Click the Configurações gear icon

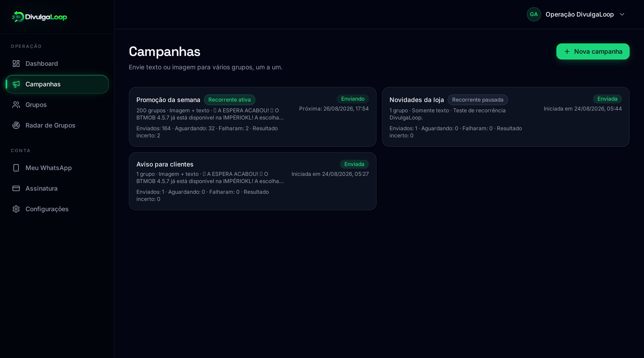pos(16,209)
